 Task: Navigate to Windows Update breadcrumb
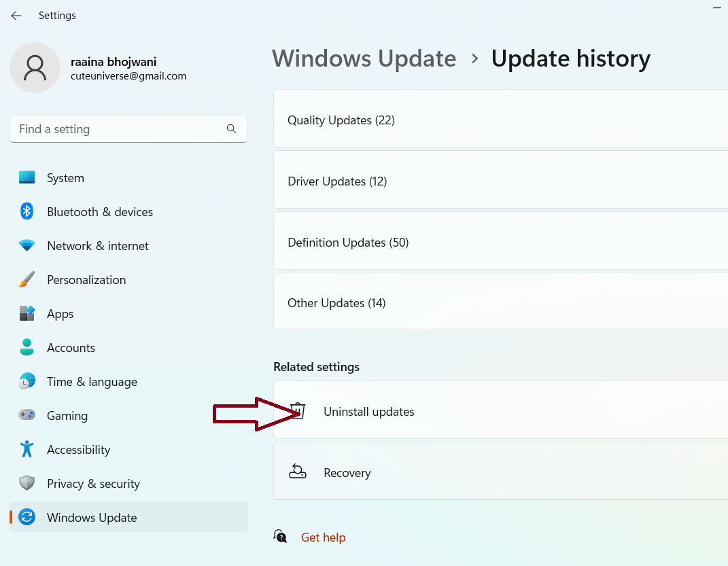(x=364, y=58)
